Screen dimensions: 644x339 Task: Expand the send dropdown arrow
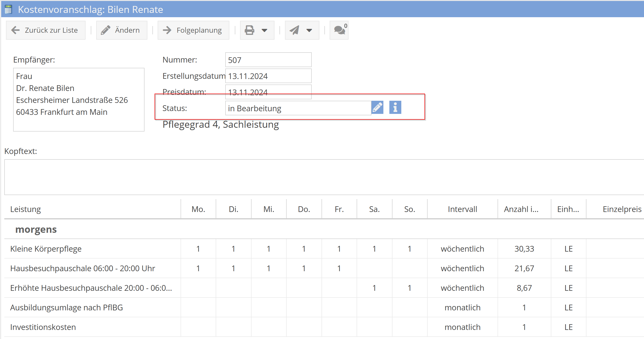(309, 31)
